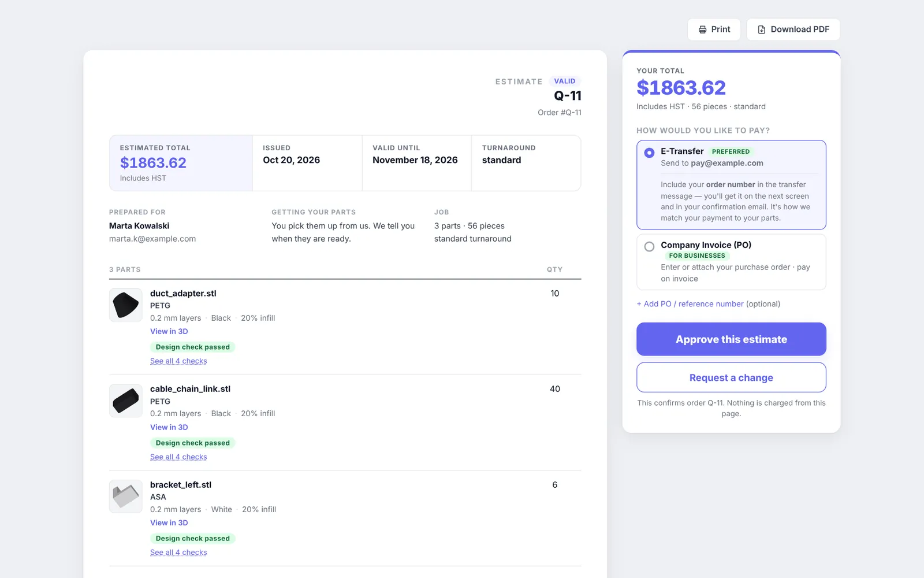Viewport: 924px width, 578px height.
Task: Open the cable_chain_link.stl part thumbnail
Action: [x=126, y=401]
